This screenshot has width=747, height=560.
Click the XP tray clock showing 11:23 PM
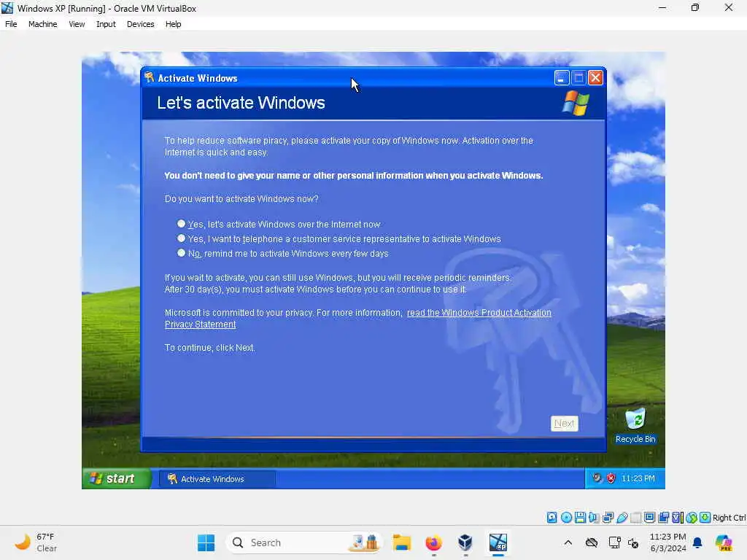tap(638, 478)
